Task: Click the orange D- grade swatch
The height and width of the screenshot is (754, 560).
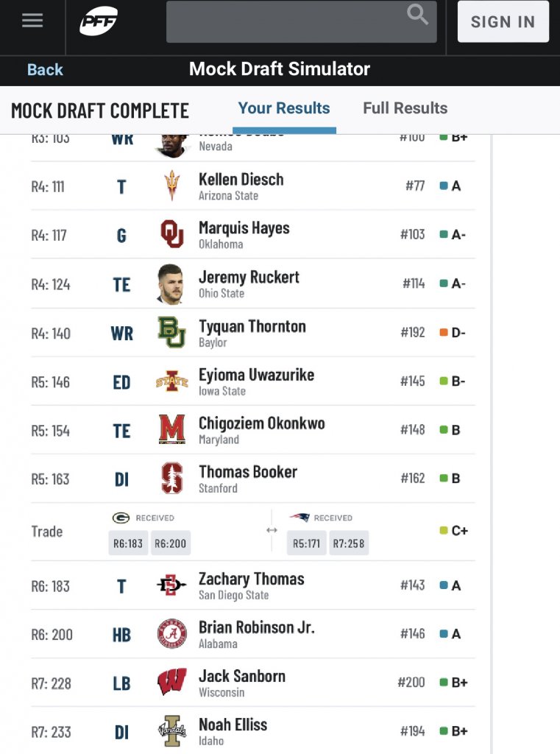Action: click(x=444, y=332)
